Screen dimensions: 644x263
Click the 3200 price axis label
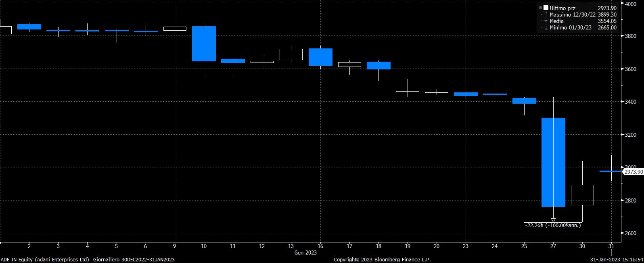coord(631,135)
